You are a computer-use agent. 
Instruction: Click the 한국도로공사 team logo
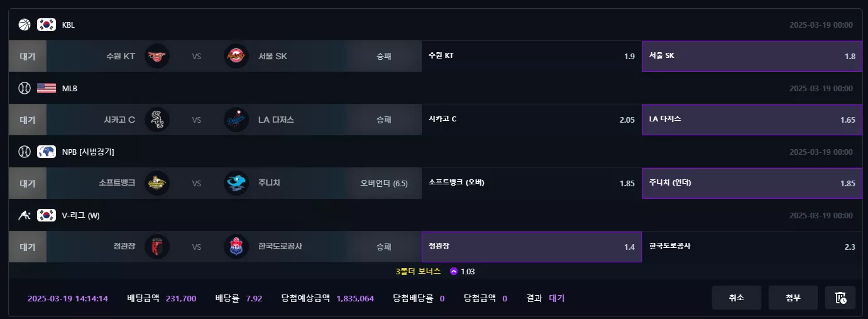click(x=236, y=247)
